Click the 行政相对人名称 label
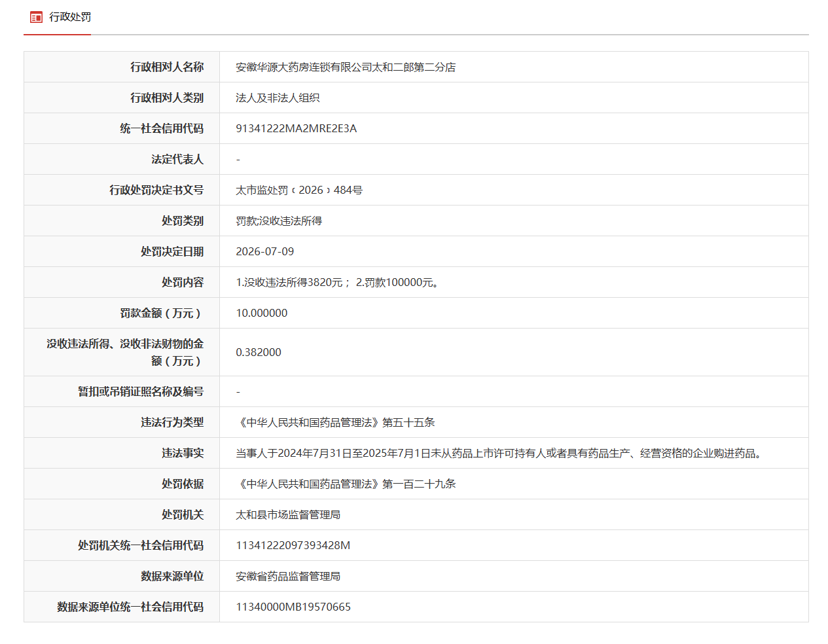Viewport: 828px width, 644px height. coord(167,67)
